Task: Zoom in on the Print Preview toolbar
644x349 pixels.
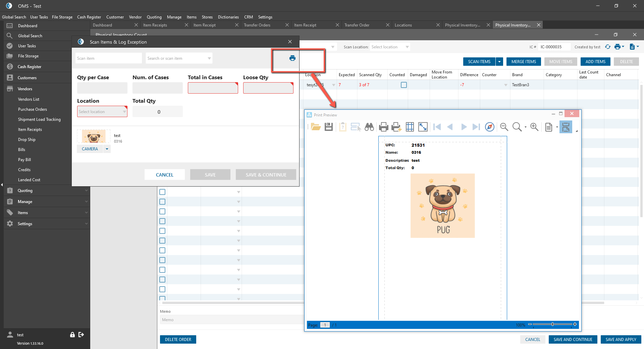Action: (x=534, y=127)
